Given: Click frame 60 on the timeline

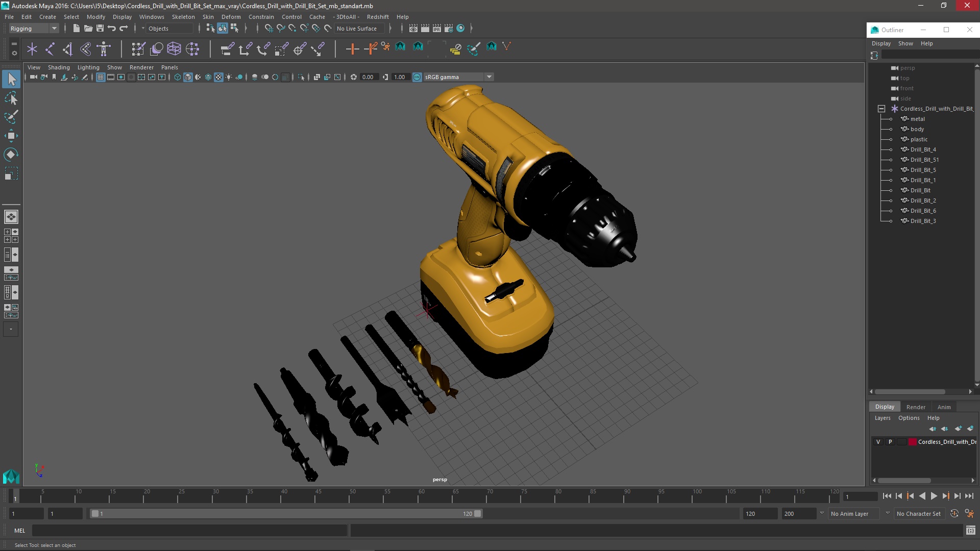Looking at the screenshot, I should [x=422, y=496].
